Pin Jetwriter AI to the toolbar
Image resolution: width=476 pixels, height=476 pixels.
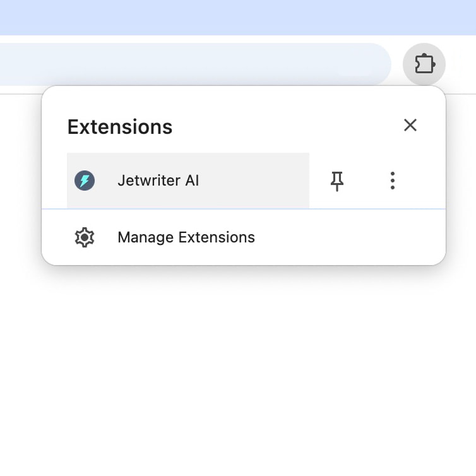coord(337,181)
